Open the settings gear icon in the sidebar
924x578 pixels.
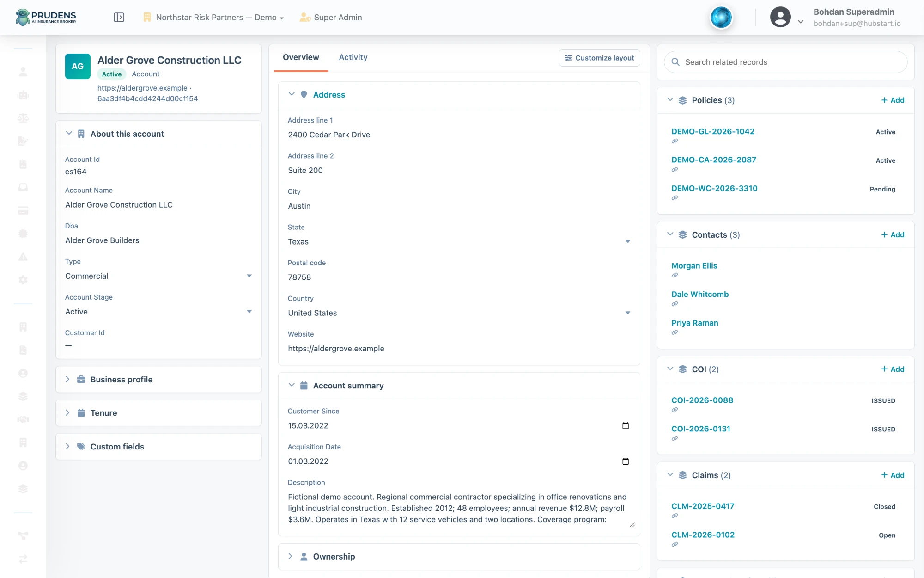[x=23, y=280]
